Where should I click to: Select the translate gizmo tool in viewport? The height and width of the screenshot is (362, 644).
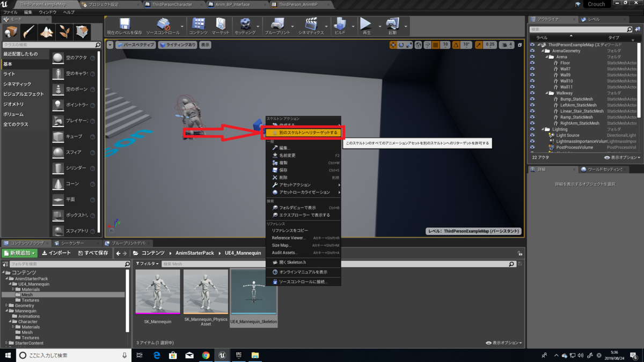pos(393,45)
